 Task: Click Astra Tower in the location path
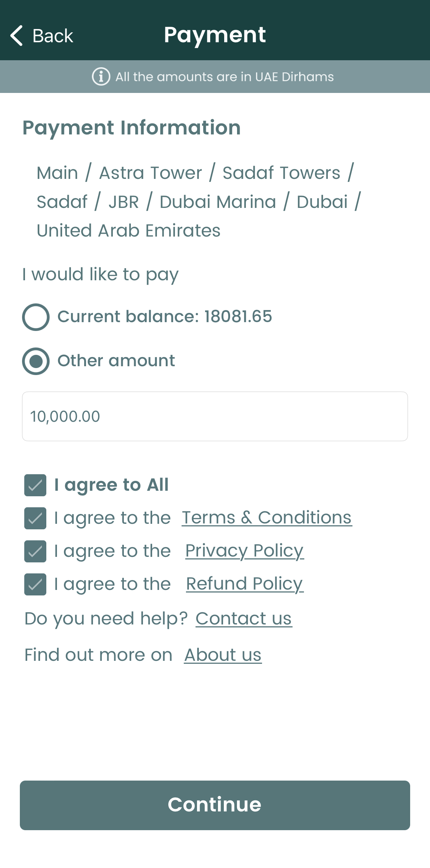tap(150, 173)
